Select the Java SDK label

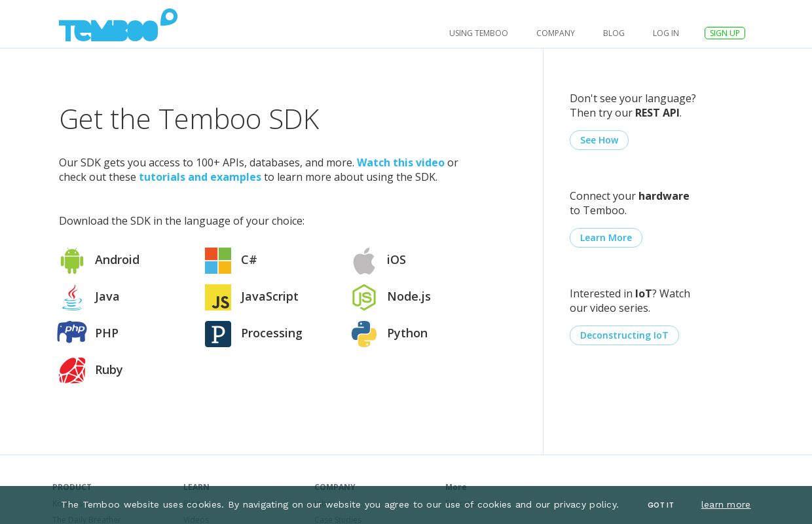(107, 296)
